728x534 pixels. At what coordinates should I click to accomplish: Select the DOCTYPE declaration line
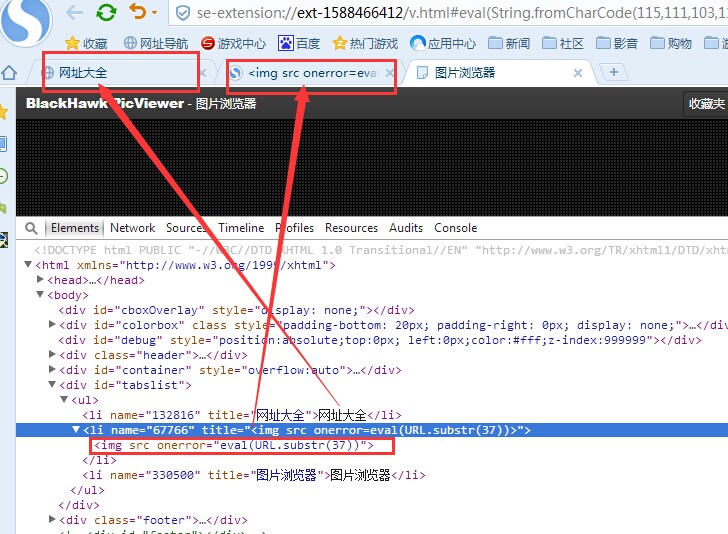(381, 250)
